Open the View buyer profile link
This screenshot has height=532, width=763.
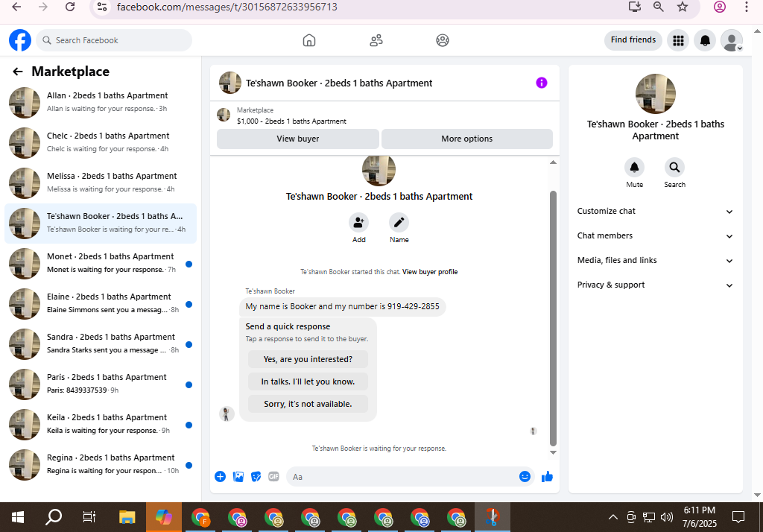430,272
